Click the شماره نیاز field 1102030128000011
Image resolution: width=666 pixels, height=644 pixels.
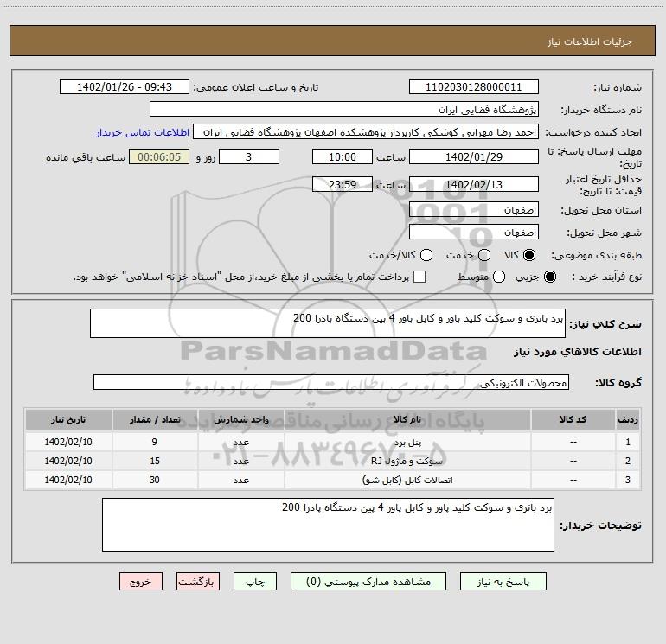coord(474,87)
